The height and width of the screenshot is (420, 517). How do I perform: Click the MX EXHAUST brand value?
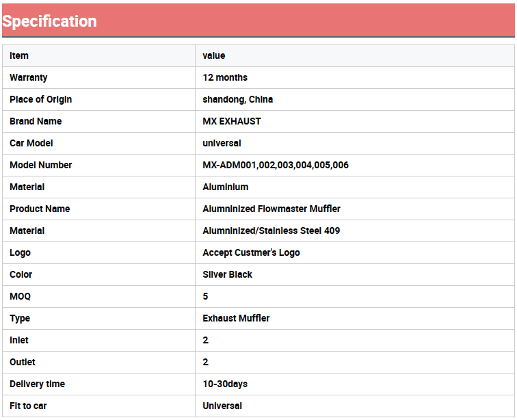pyautogui.click(x=232, y=121)
